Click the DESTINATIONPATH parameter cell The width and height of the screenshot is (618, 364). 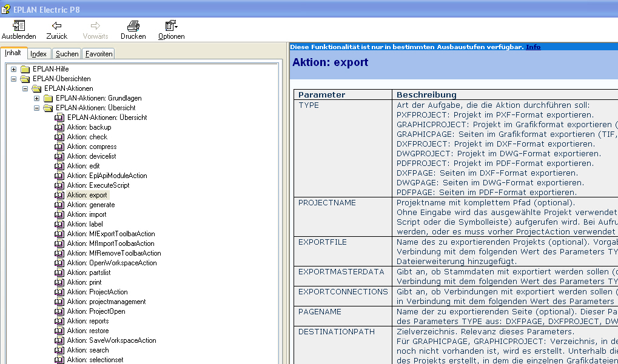tap(343, 345)
